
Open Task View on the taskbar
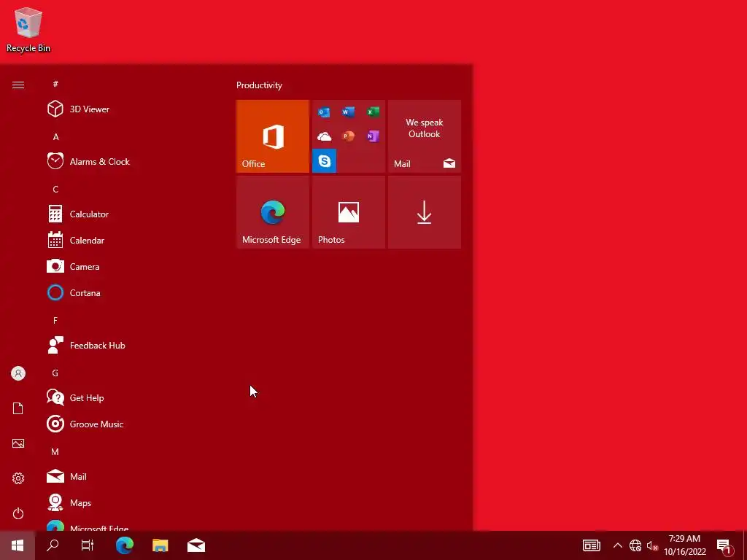pos(88,545)
